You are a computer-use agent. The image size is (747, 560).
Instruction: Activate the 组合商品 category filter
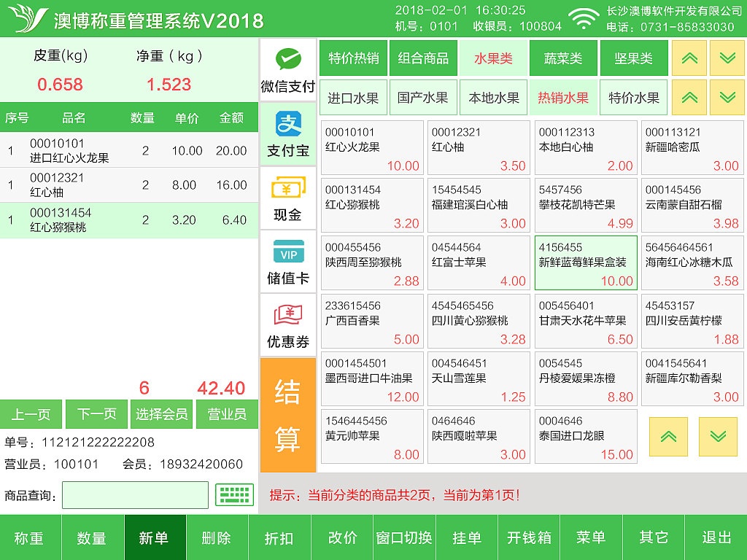(x=424, y=58)
